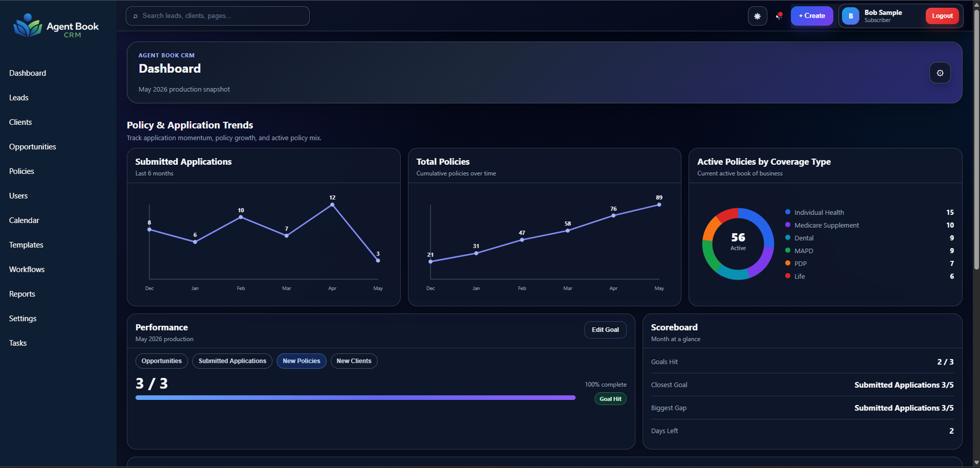
Task: Click the Individual Health blue legend dot
Action: 788,212
